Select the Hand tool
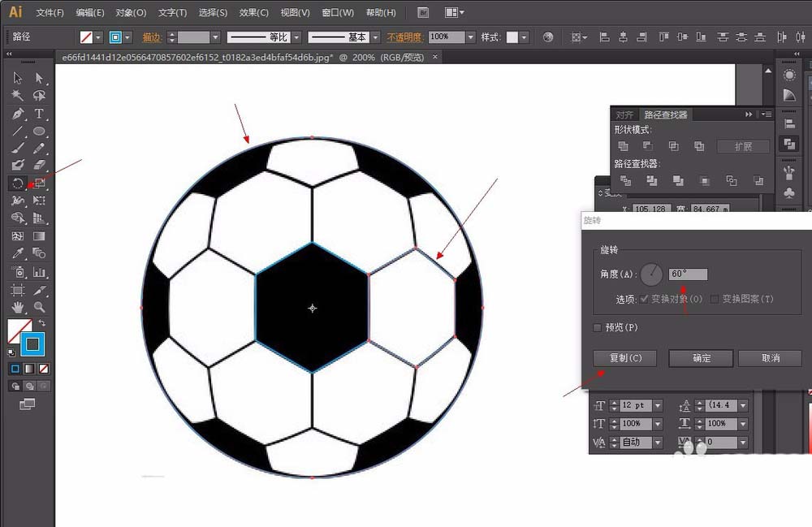This screenshot has width=812, height=527. point(18,307)
